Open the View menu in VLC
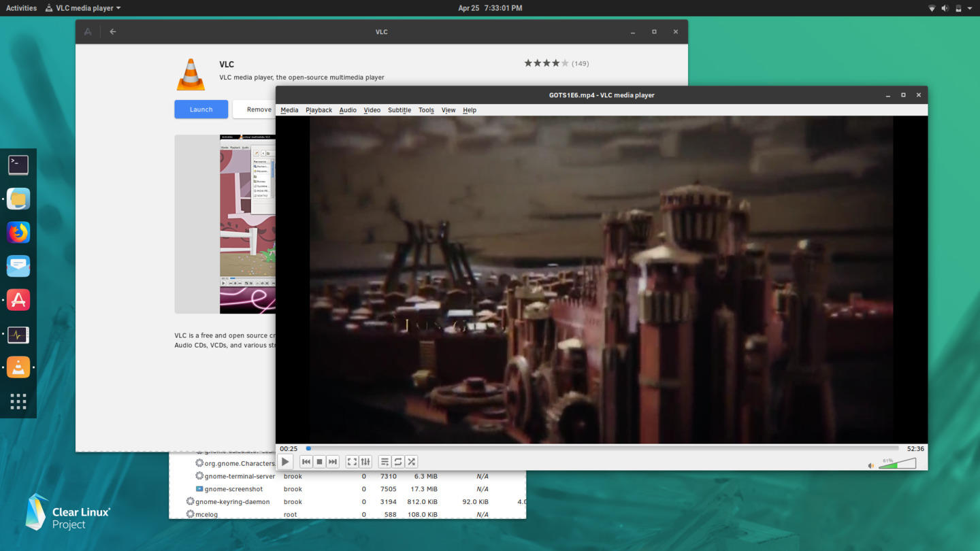The height and width of the screenshot is (551, 980). pyautogui.click(x=448, y=110)
